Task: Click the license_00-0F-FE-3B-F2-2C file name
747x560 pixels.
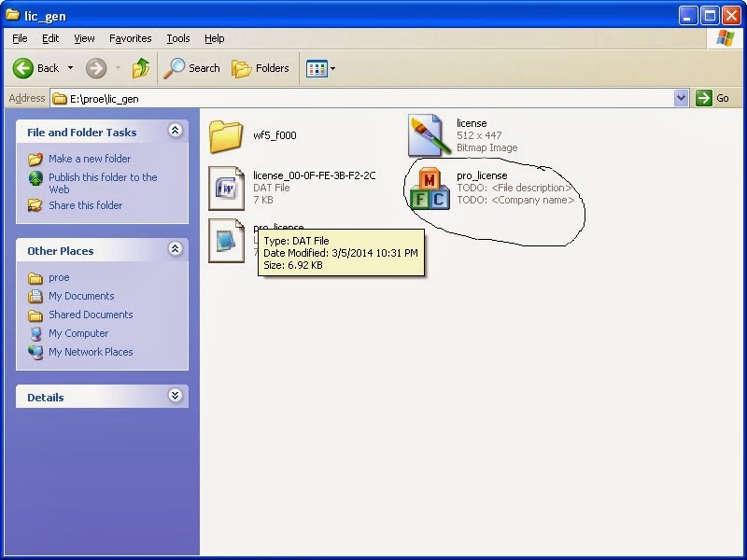Action: pos(315,175)
